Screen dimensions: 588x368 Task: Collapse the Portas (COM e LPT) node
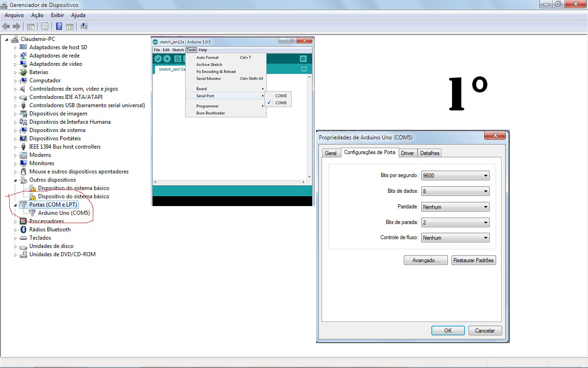coord(15,205)
